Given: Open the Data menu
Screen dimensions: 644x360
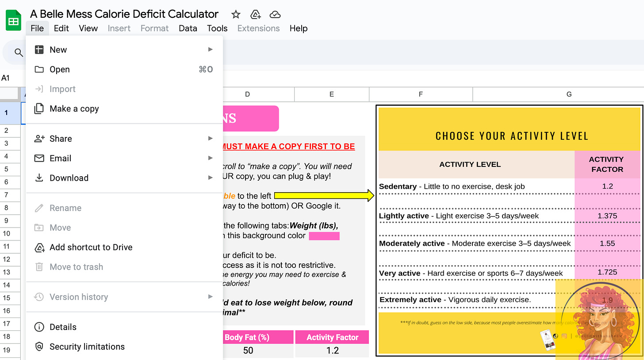Looking at the screenshot, I should pos(188,28).
